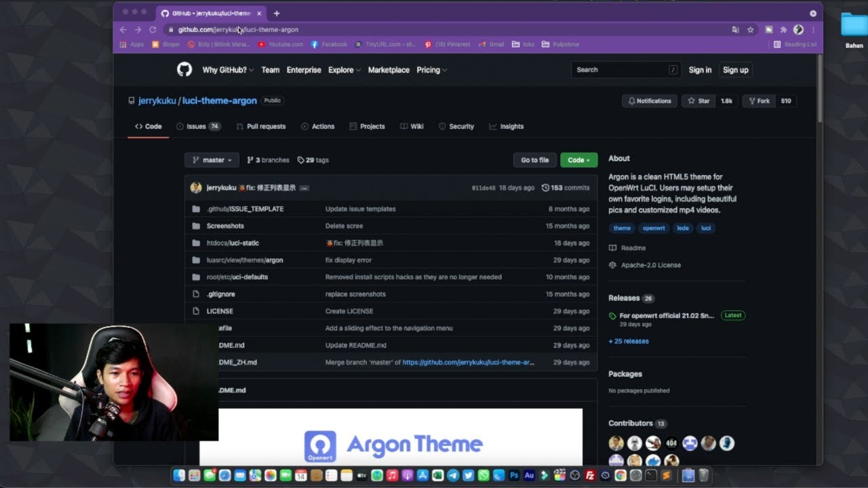Open the Enterprise page
The image size is (868, 488).
[x=304, y=70]
